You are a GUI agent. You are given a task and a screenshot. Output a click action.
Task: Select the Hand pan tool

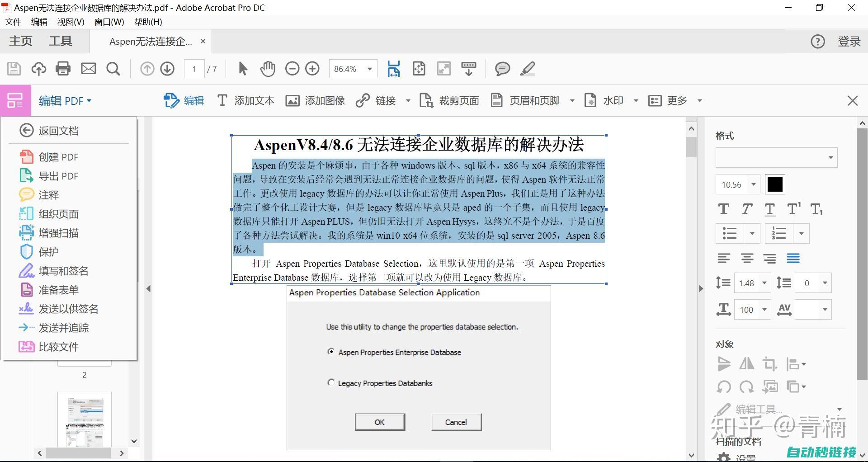coord(268,69)
